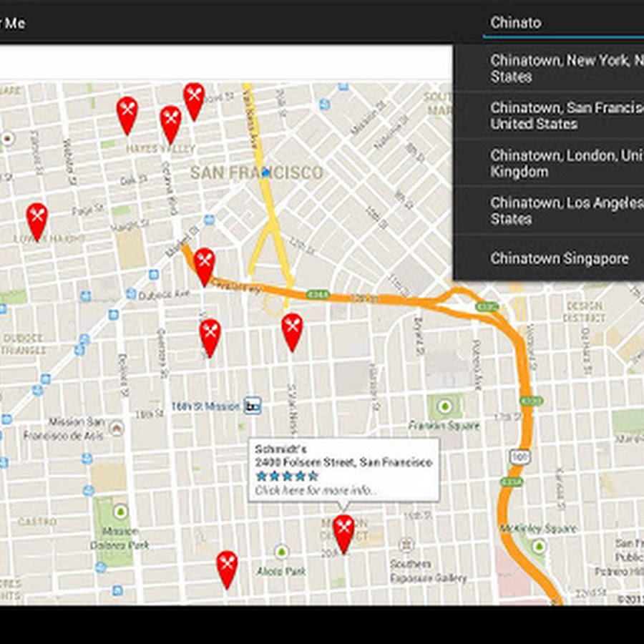Select the restaurant pin in Lower Haight
Image resolution: width=644 pixels, height=644 pixels.
click(37, 222)
